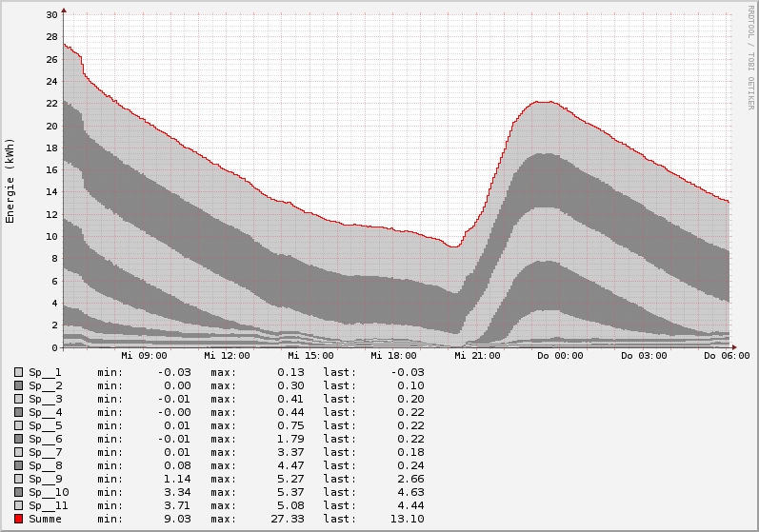Click the Sp__5 legend color square

pyautogui.click(x=18, y=425)
